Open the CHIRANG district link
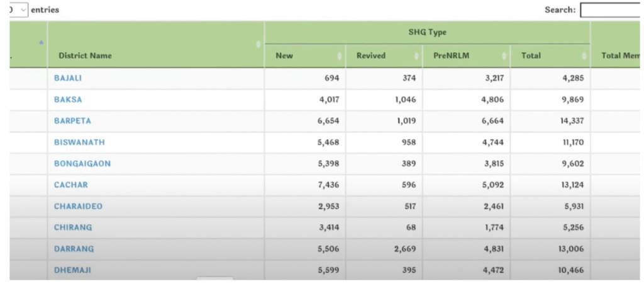The height and width of the screenshot is (284, 644). click(x=73, y=227)
